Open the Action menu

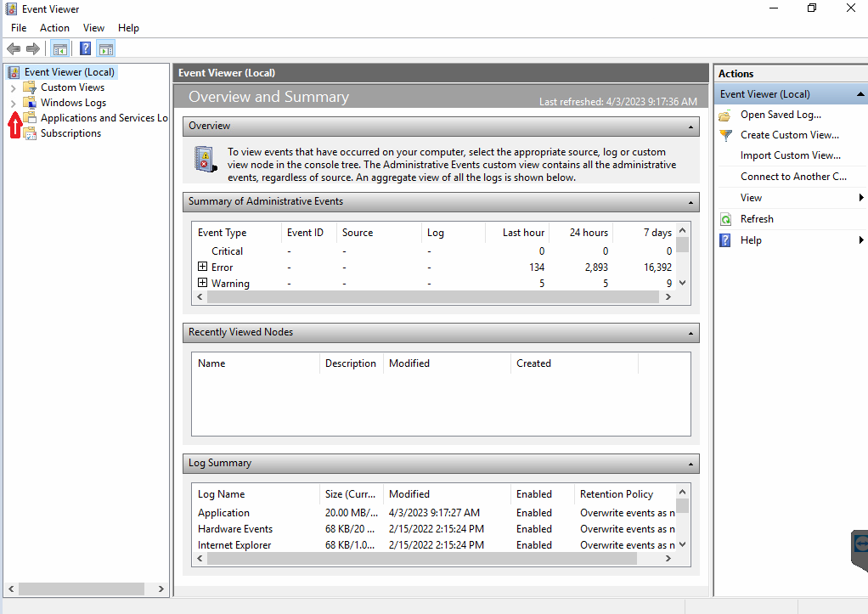pos(54,27)
